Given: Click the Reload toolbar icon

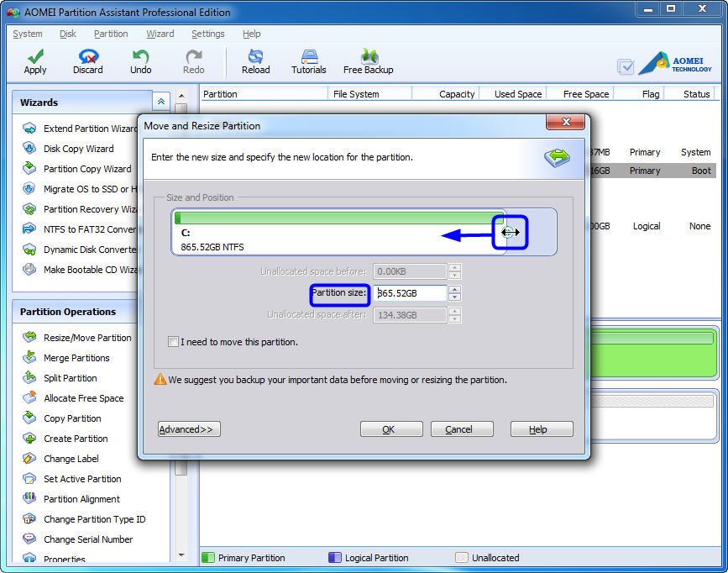Looking at the screenshot, I should (255, 56).
